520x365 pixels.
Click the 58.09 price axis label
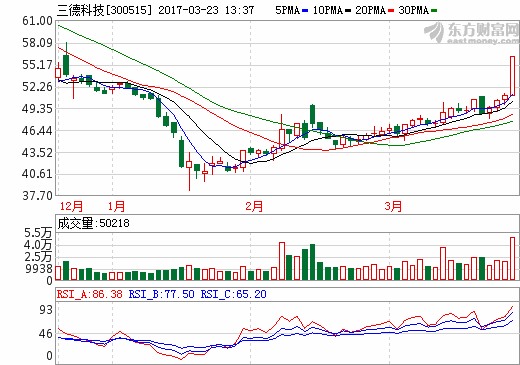coord(37,43)
